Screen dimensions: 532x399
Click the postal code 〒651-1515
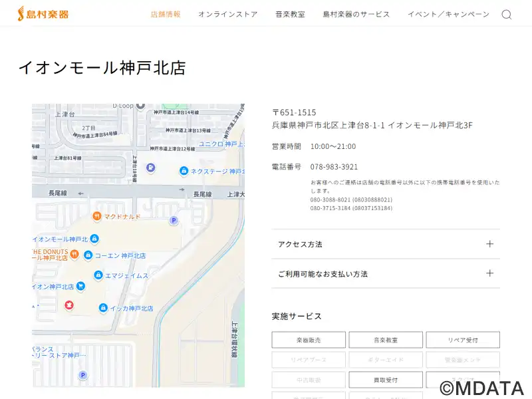tap(294, 112)
